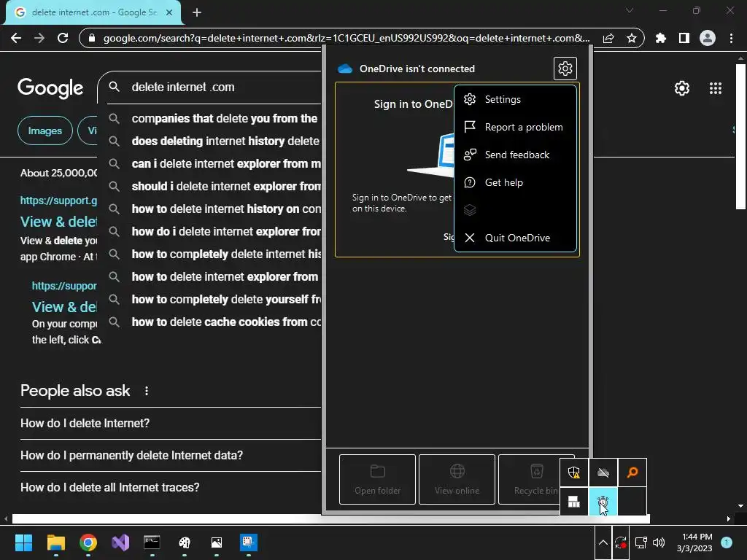This screenshot has width=747, height=560.
Task: Pick suggestion 'how to delete cache cookies from'
Action: (x=214, y=322)
